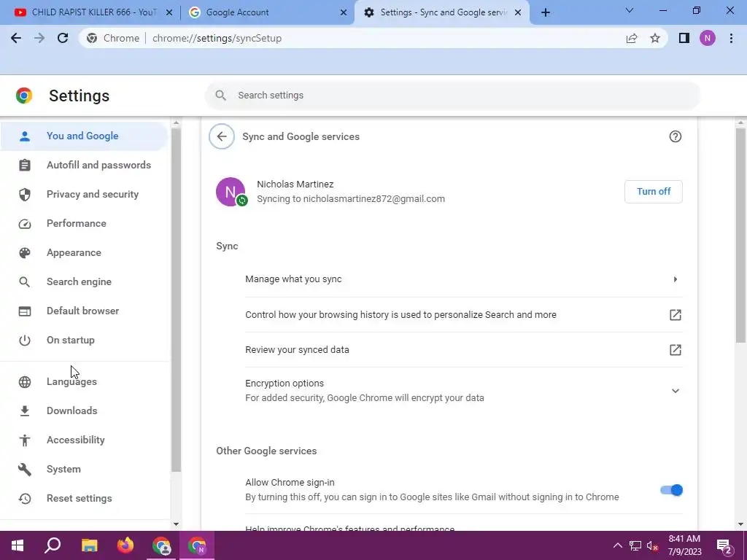Open the side panel icon

684,38
